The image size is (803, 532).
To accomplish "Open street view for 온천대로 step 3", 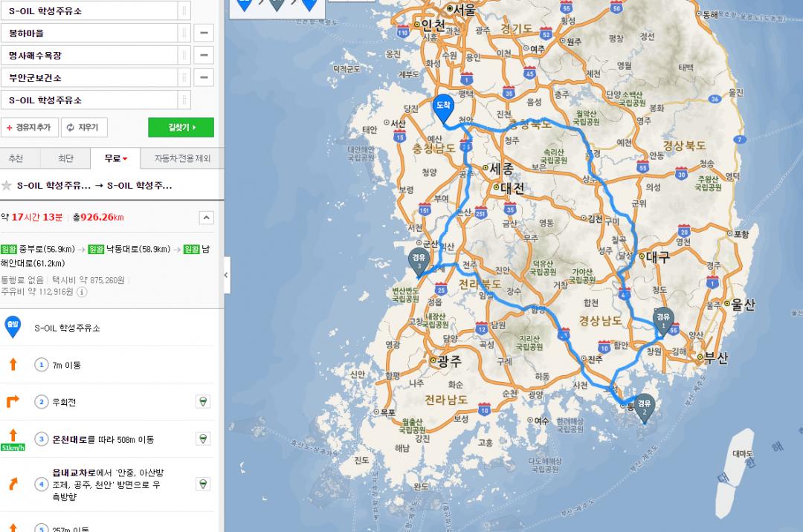I will tap(201, 439).
